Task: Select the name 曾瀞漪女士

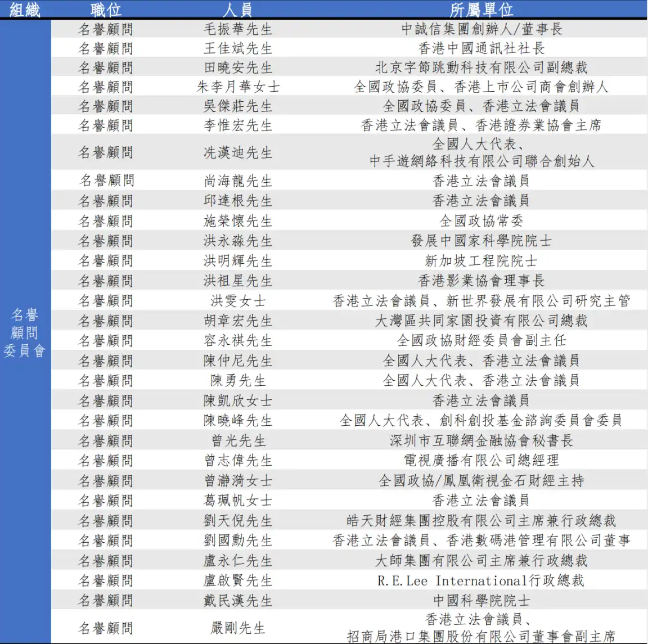Action: coord(238,480)
